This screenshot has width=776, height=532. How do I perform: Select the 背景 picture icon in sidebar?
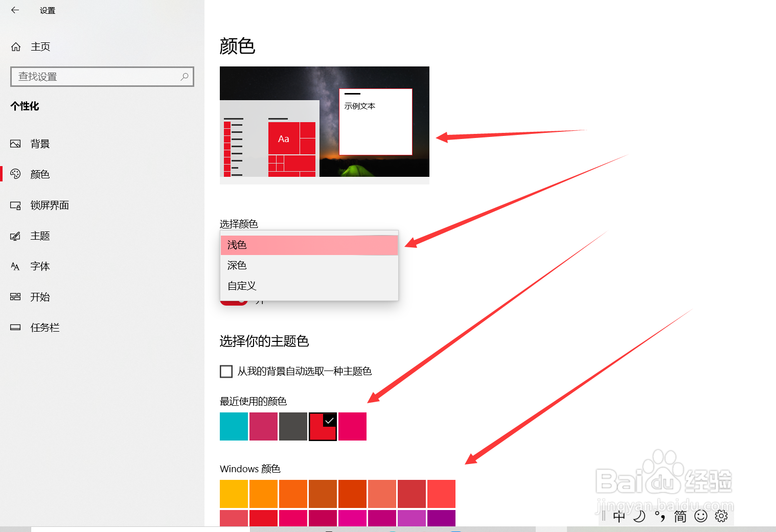click(x=15, y=144)
